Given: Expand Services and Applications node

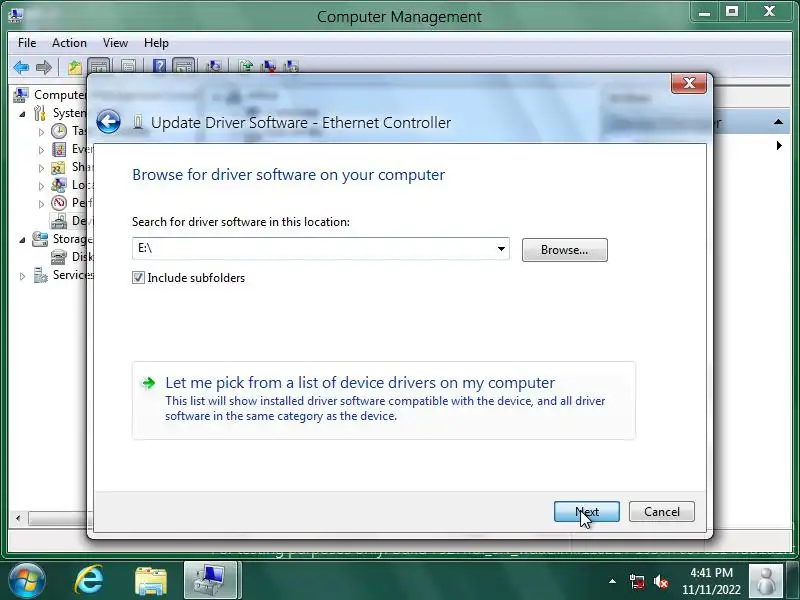Looking at the screenshot, I should (22, 276).
